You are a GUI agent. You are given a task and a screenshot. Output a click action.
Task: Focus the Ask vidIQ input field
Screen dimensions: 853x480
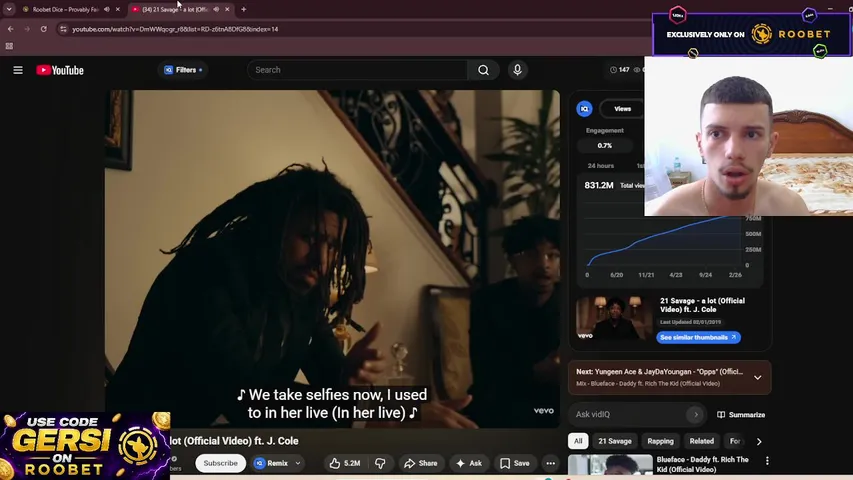coord(629,415)
